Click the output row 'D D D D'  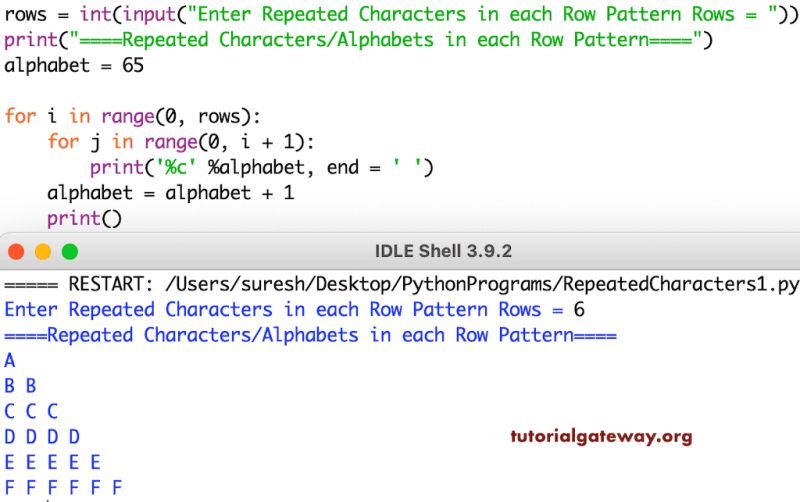click(x=42, y=437)
